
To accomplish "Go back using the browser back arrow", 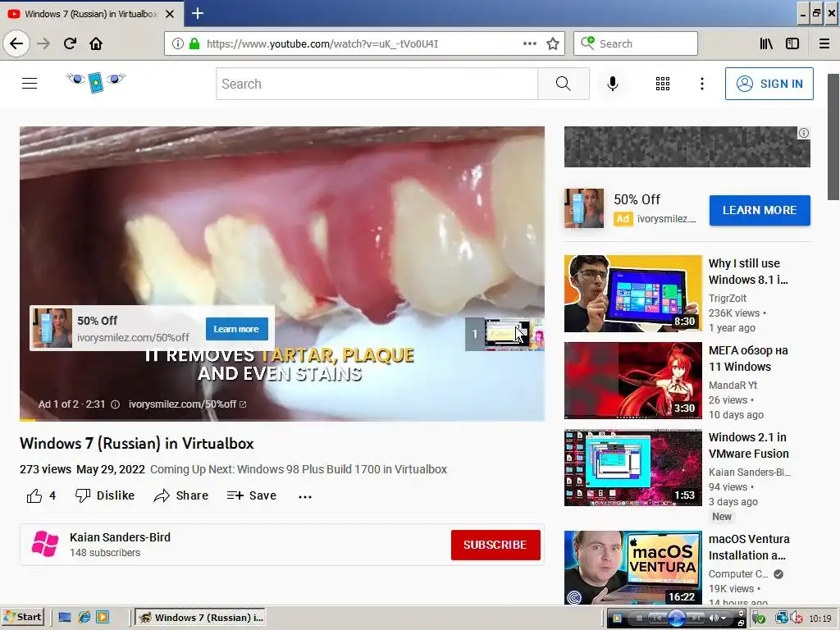I will [16, 43].
